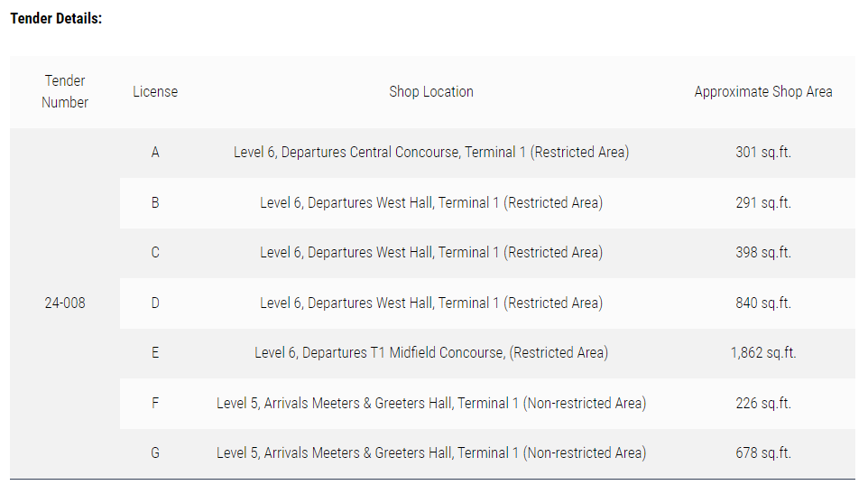Image resolution: width=868 pixels, height=485 pixels.
Task: Click License C row location text
Action: pyautogui.click(x=431, y=253)
